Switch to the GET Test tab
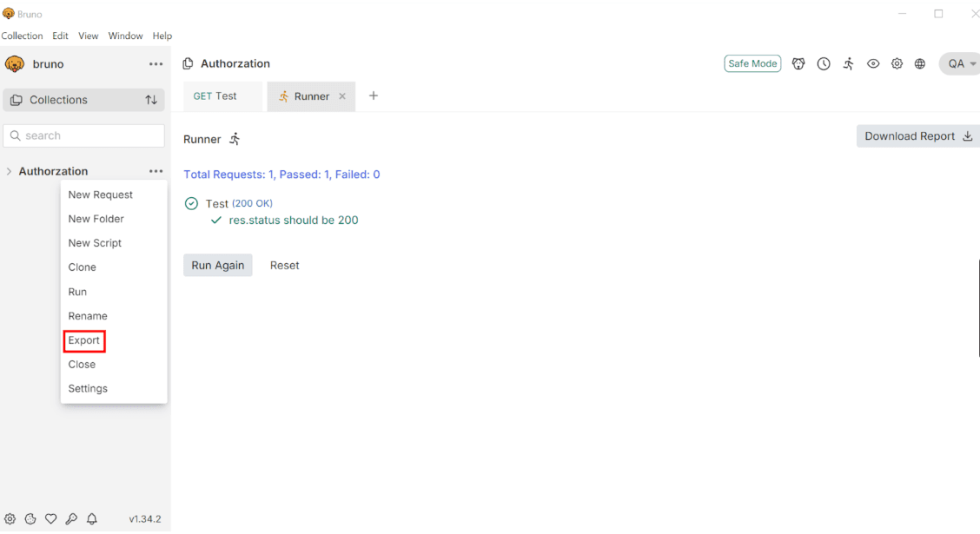Screen dimensions: 980x534 coord(215,96)
